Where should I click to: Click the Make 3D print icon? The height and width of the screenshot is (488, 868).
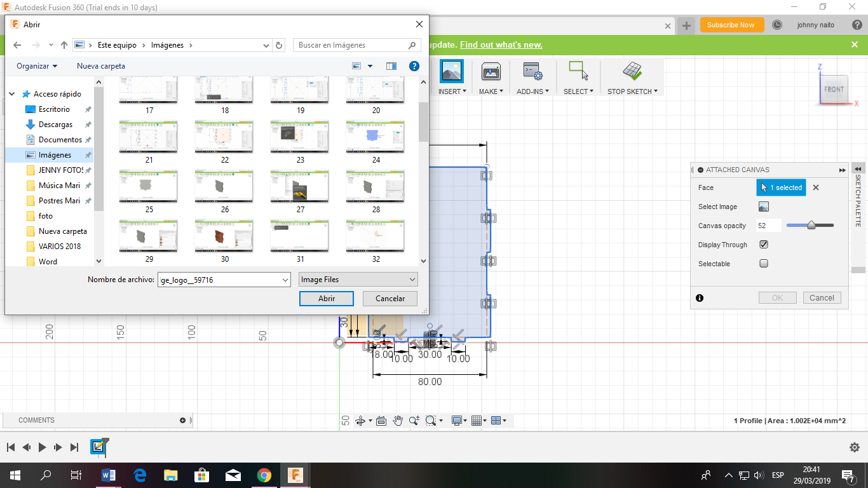click(491, 71)
